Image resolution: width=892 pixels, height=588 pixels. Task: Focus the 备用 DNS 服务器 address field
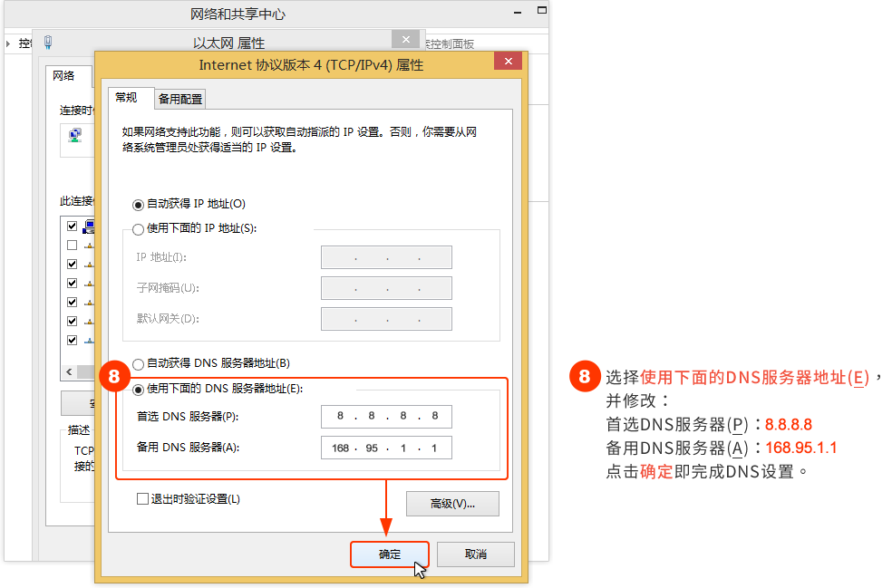click(x=386, y=448)
